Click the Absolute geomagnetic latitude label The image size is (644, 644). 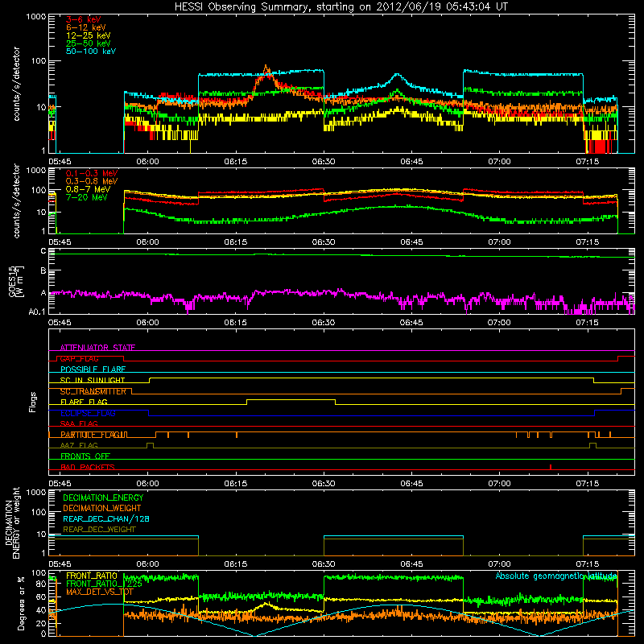click(556, 576)
